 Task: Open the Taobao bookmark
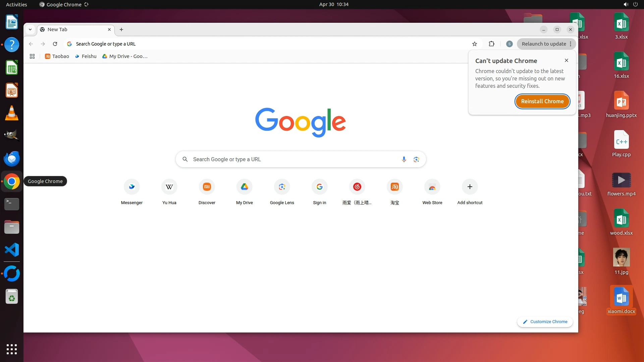pyautogui.click(x=57, y=56)
